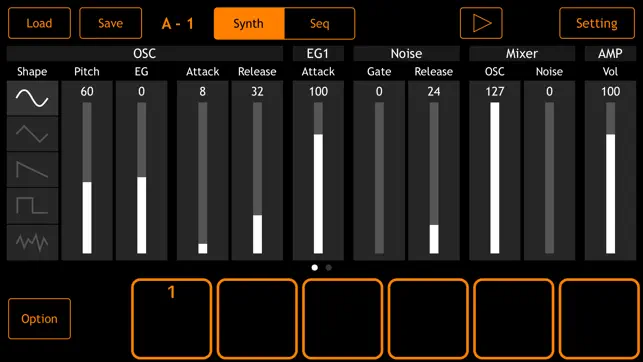Select the square wave oscillator shape
Screen dimensions: 643x362
tap(32, 206)
